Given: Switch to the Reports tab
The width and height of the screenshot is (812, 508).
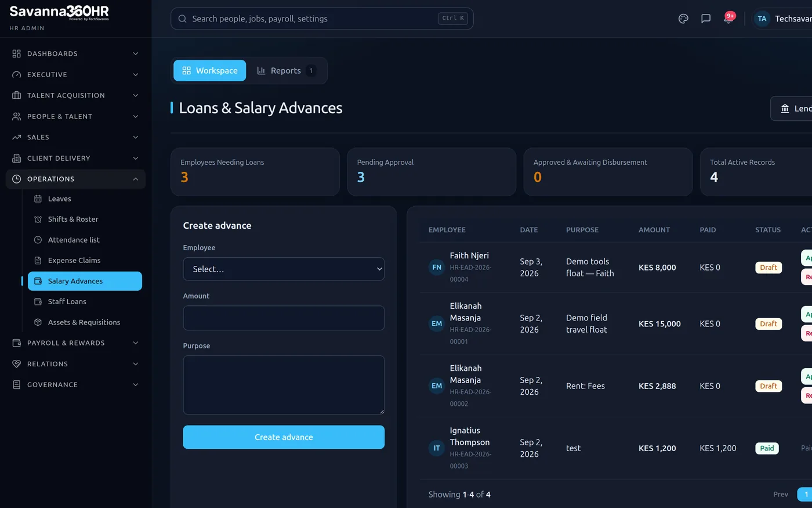Looking at the screenshot, I should pos(286,70).
